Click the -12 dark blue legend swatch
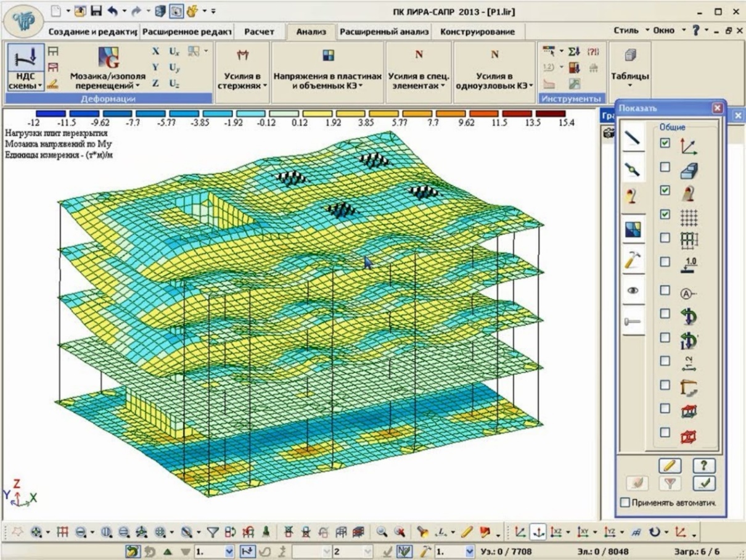The image size is (746, 560). pos(51,114)
